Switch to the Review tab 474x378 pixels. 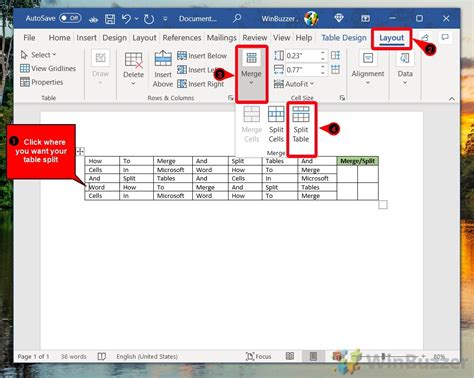(255, 38)
